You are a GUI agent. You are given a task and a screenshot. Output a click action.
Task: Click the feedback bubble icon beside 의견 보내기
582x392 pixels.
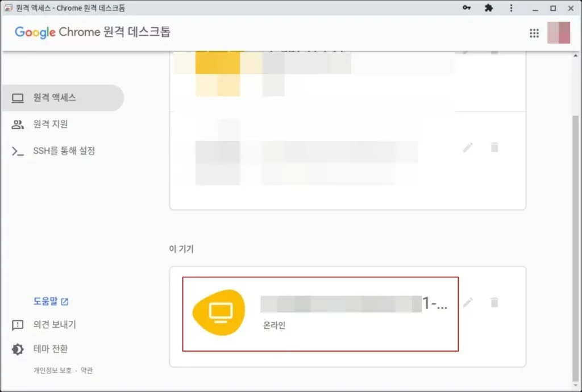pyautogui.click(x=18, y=325)
